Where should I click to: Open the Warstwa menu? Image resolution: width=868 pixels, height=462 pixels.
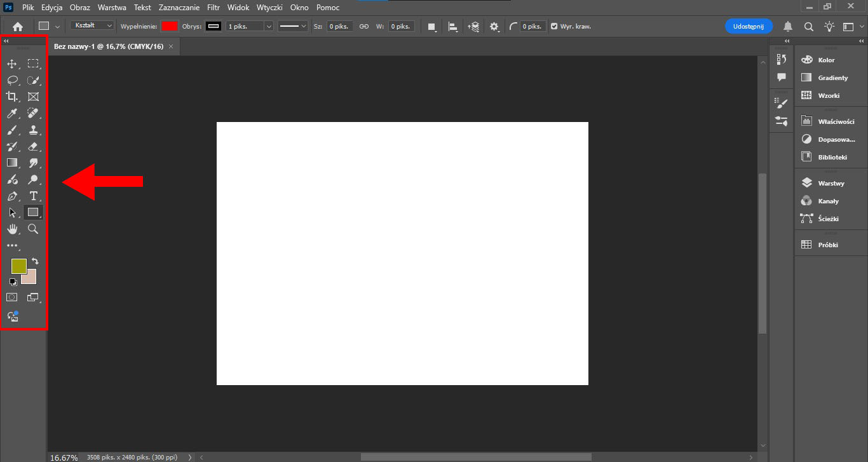(112, 8)
